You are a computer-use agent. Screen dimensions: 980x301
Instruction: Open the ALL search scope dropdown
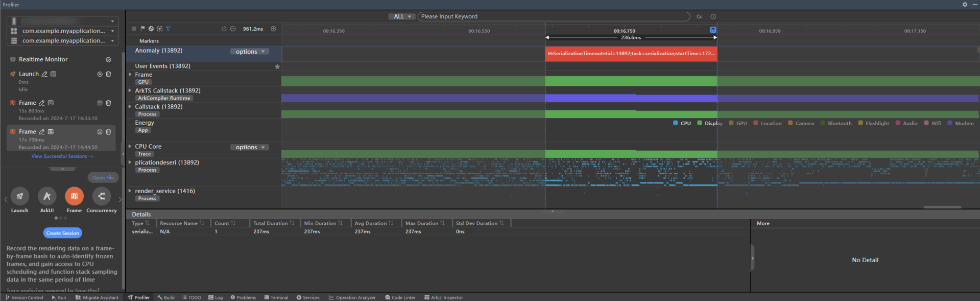(402, 16)
